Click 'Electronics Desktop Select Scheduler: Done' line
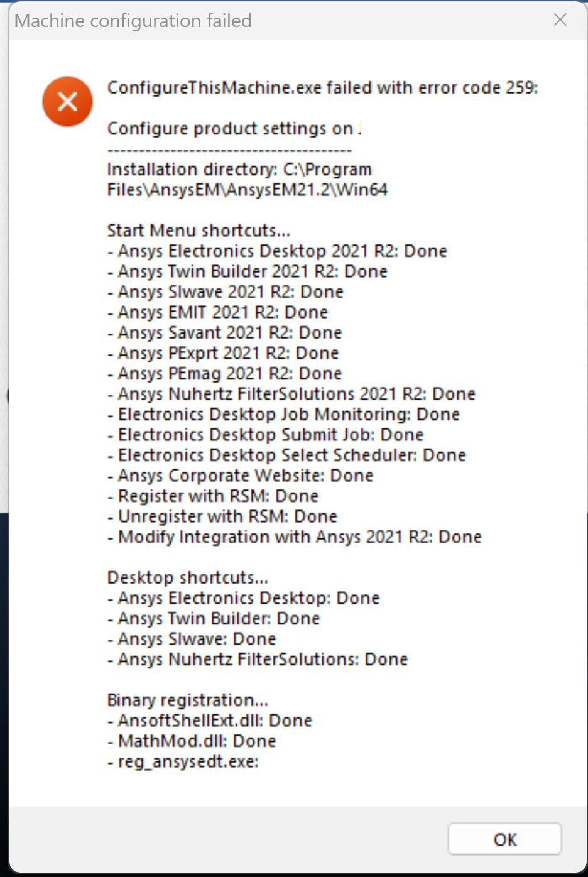588x877 pixels. pyautogui.click(x=286, y=455)
